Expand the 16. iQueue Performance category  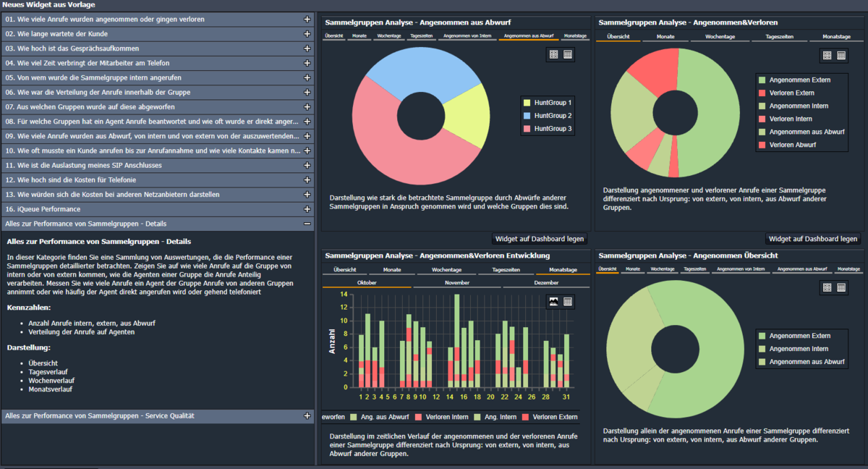pos(307,209)
